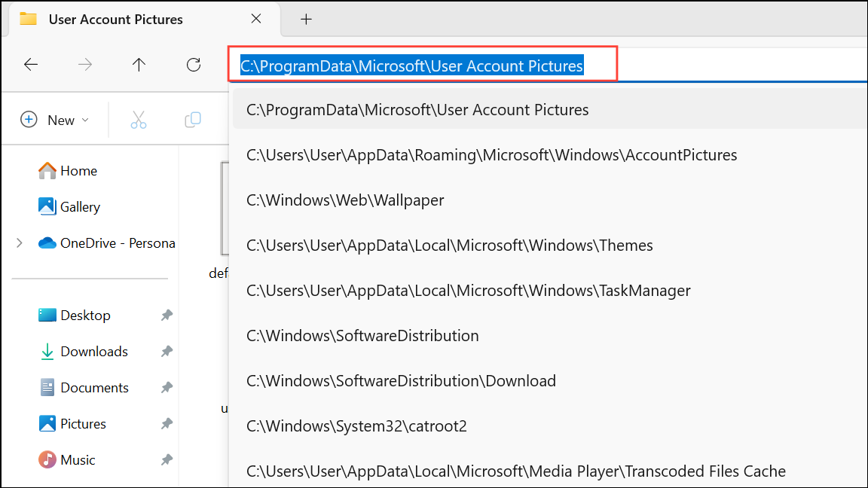The height and width of the screenshot is (488, 868).
Task: Select the Copy icon in the toolbar
Action: pos(192,119)
